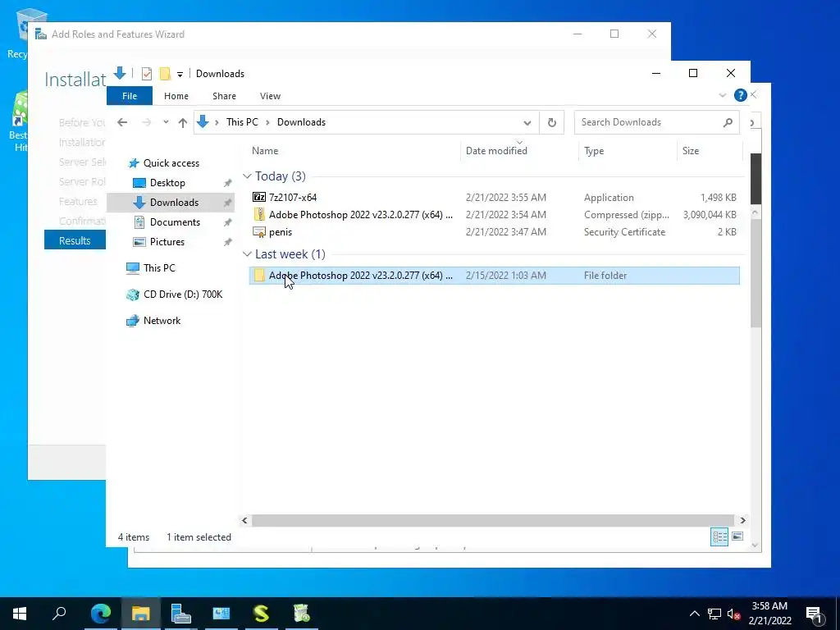840x630 pixels.
Task: Open the Windows Start menu
Action: pos(20,614)
